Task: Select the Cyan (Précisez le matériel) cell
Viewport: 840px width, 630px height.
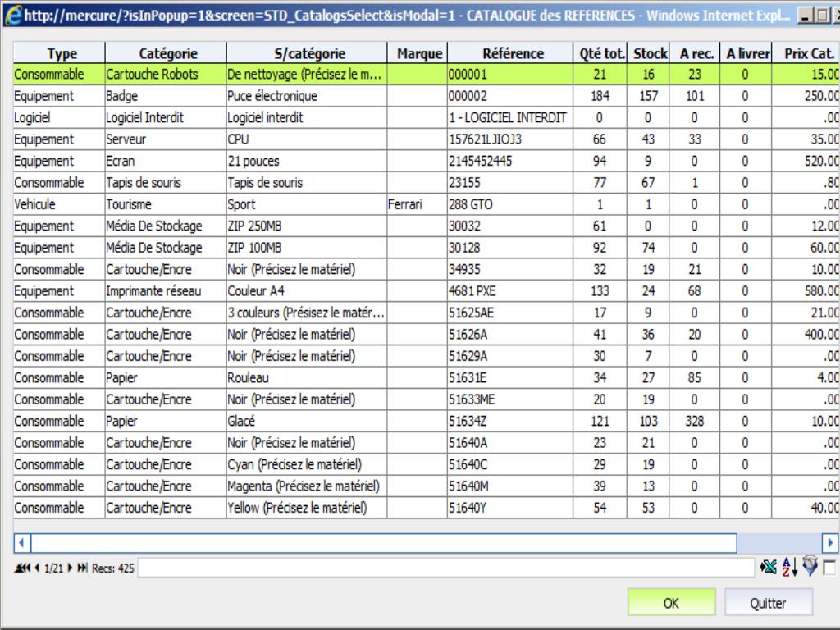Action: 307,464
